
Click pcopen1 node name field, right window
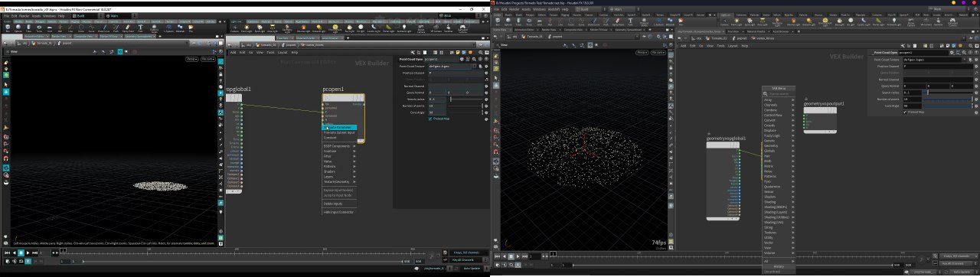click(x=924, y=53)
